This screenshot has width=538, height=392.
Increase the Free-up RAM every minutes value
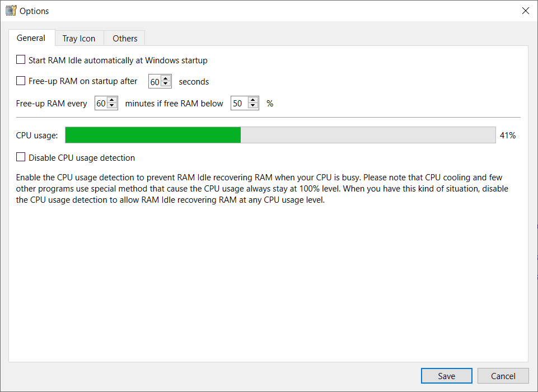click(112, 100)
